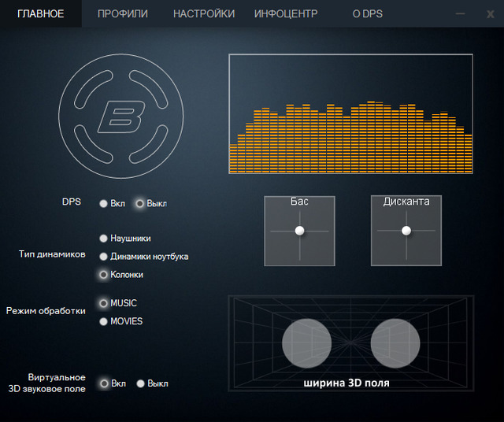This screenshot has height=422, width=504.
Task: Switch processing mode to MOVIES
Action: 104,321
